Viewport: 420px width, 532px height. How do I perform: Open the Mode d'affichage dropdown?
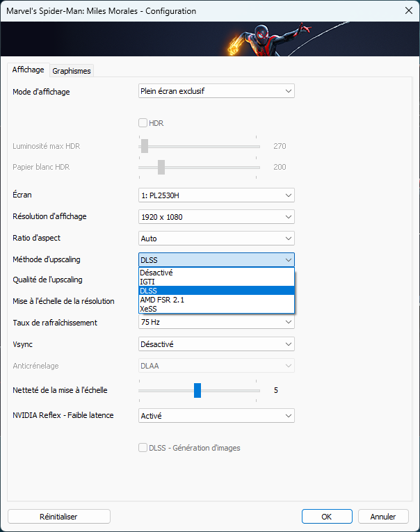click(216, 91)
